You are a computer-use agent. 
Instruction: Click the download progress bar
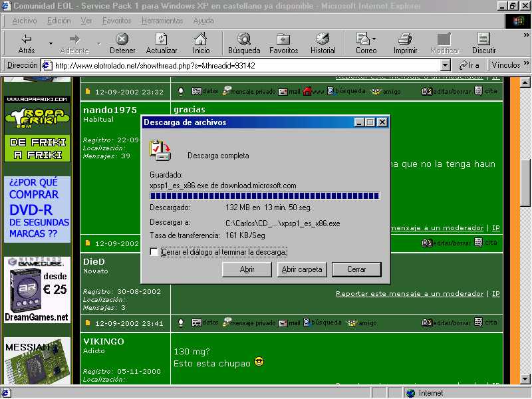click(x=265, y=196)
